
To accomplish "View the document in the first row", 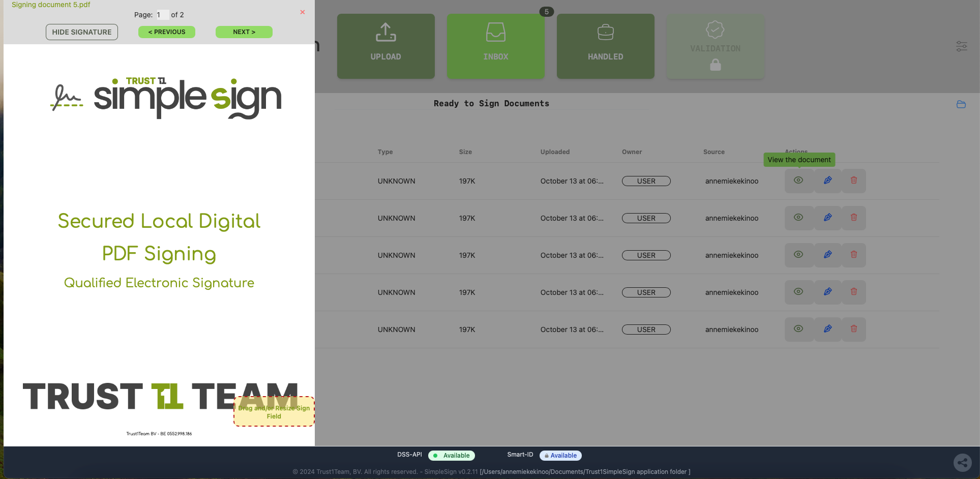I will (x=798, y=181).
